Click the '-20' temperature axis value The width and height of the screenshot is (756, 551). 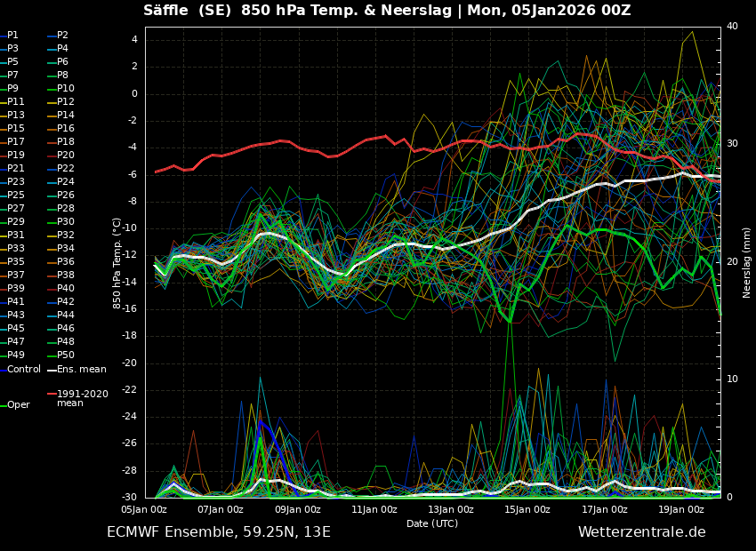130,363
